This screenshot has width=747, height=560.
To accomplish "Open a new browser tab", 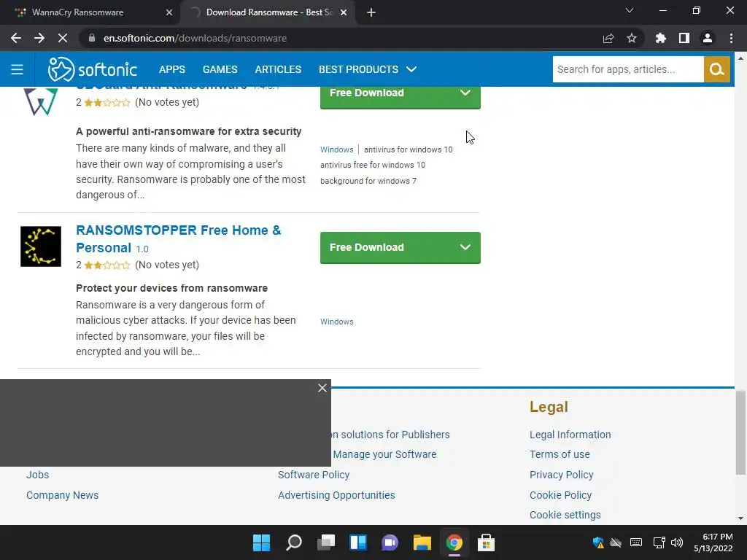I will 371,12.
